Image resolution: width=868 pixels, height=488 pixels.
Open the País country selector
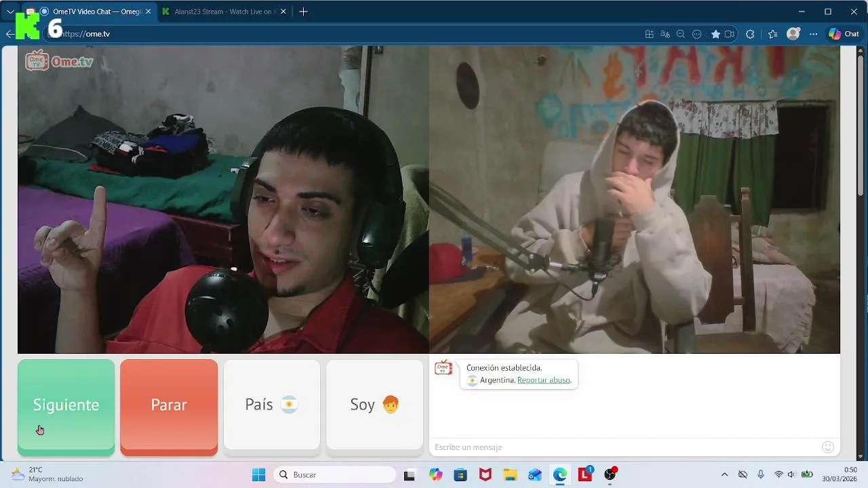pyautogui.click(x=272, y=405)
